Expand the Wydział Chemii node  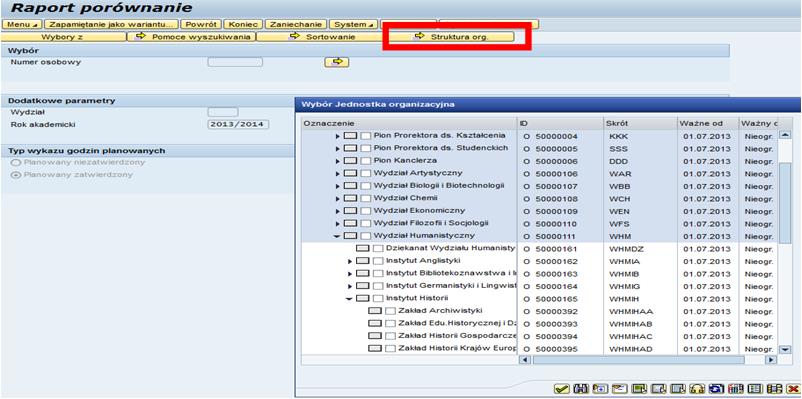coord(338,198)
